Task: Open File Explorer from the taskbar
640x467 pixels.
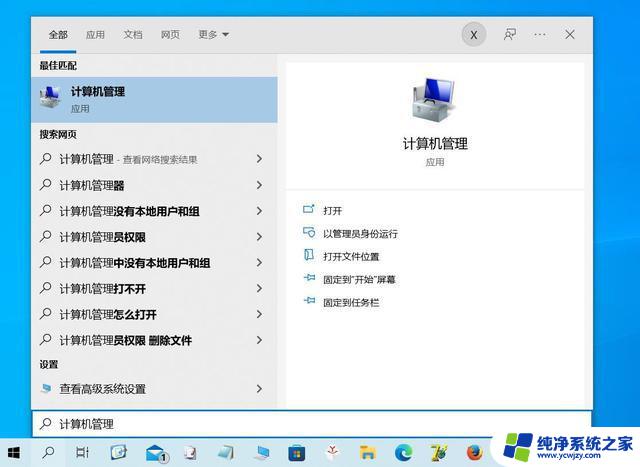Action: pyautogui.click(x=367, y=453)
